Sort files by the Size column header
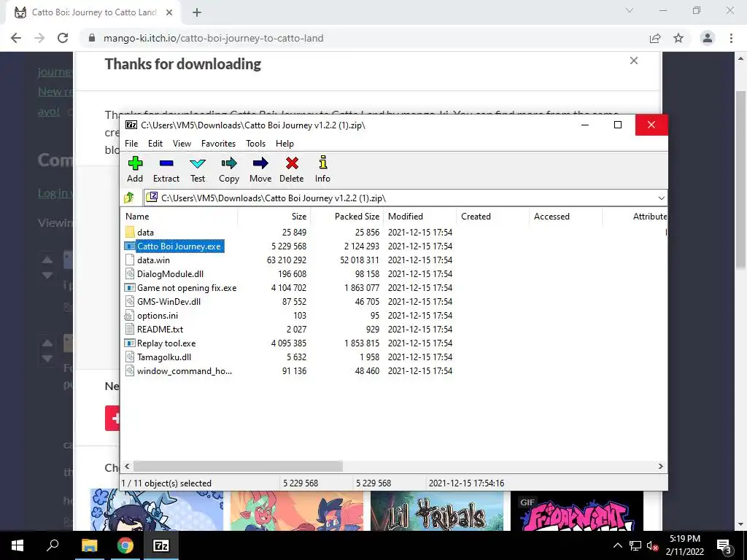Viewport: 747px width, 560px height. point(274,216)
